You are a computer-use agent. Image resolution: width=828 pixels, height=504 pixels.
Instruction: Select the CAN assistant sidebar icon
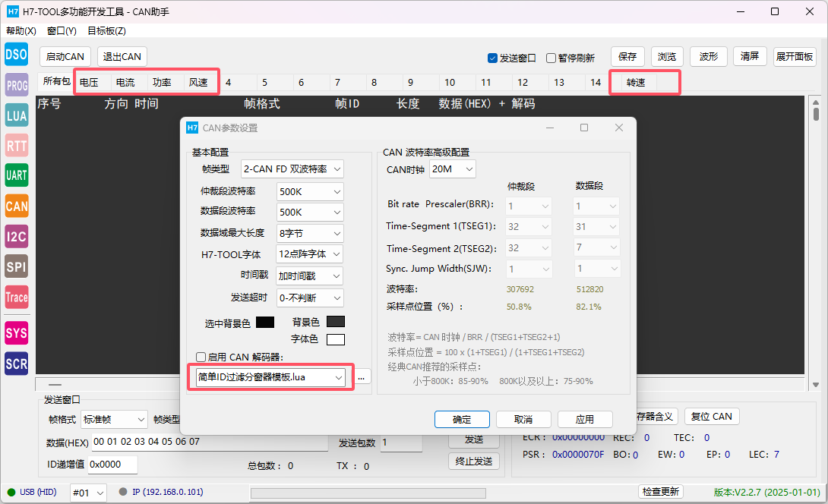click(17, 206)
